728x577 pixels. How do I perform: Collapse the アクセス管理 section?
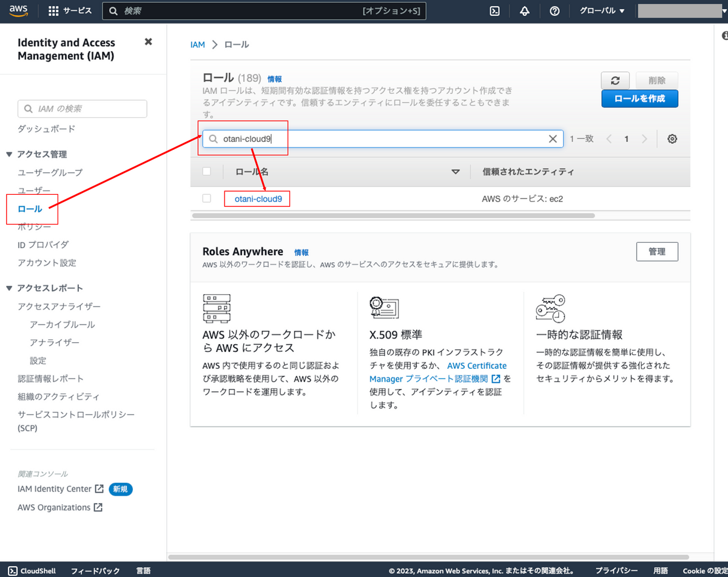click(9, 154)
